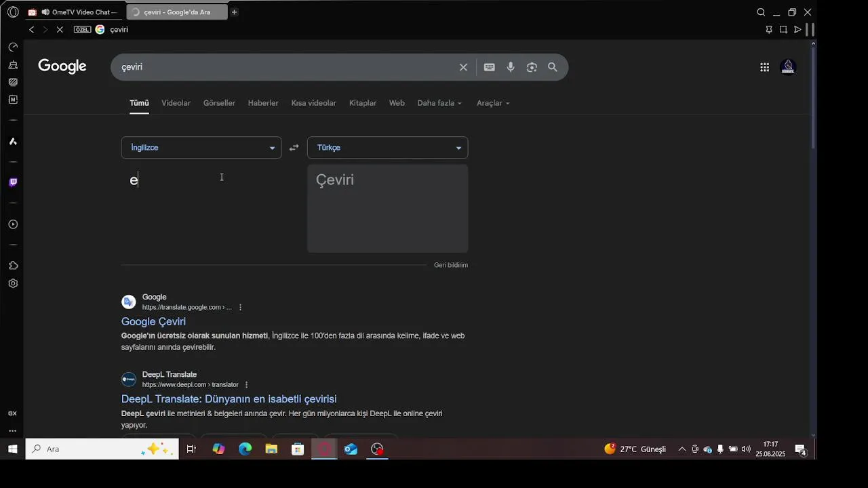Open the DeepL Translate result title link
The height and width of the screenshot is (488, 868).
(229, 399)
